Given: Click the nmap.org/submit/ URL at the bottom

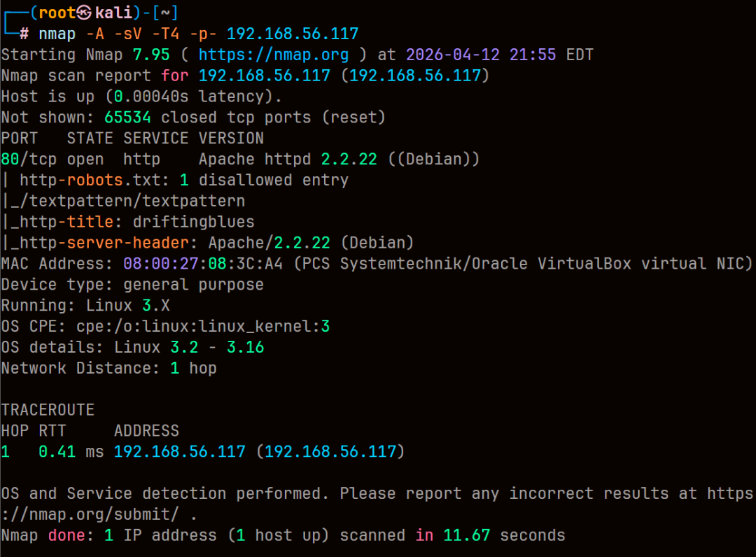Looking at the screenshot, I should (90, 514).
